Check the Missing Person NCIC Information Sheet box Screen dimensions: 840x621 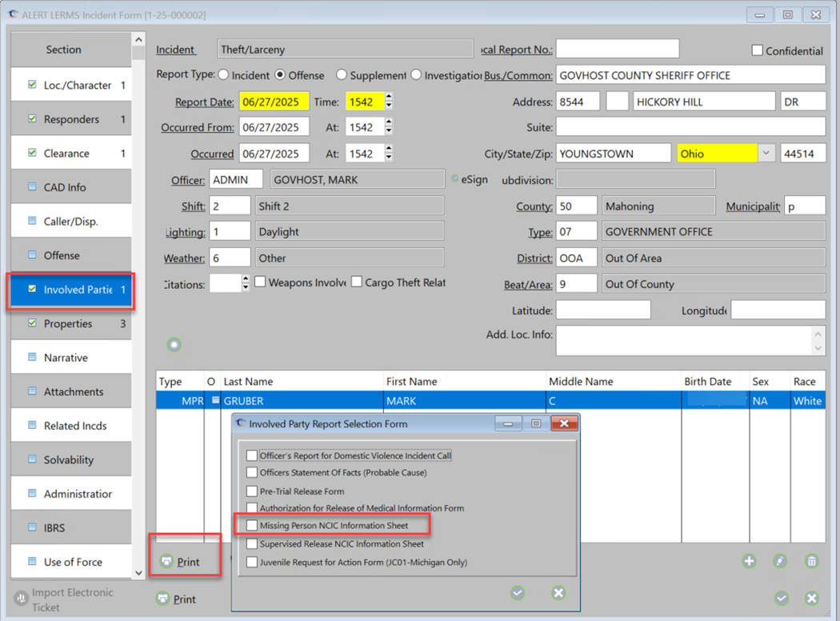252,526
